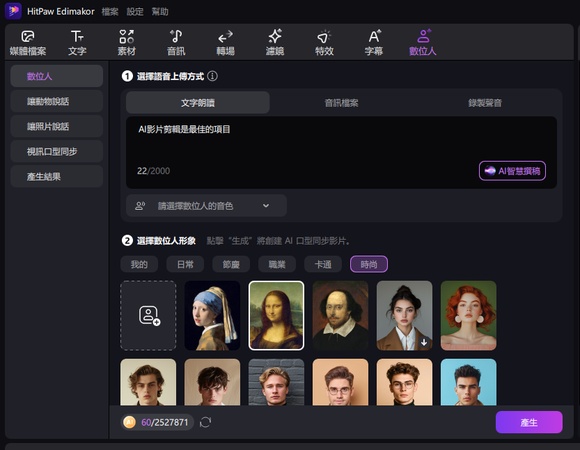Open the 媒體檔案 media panel
Image resolution: width=580 pixels, height=450 pixels.
tap(28, 43)
